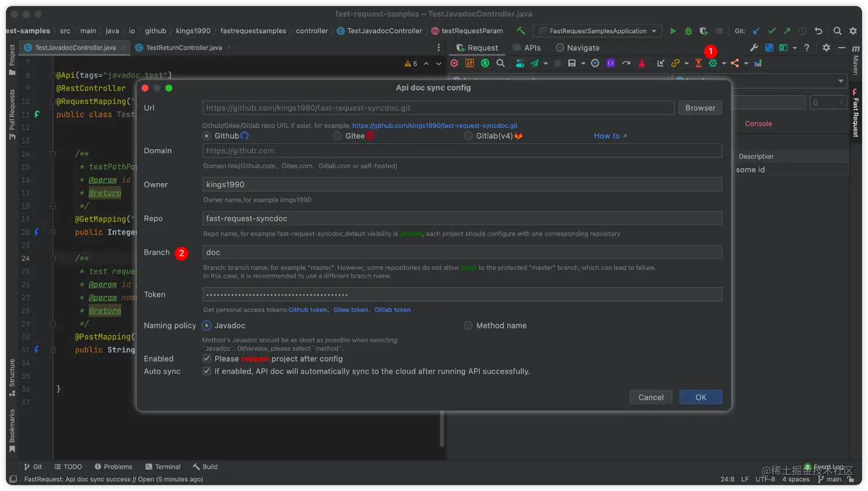This screenshot has width=868, height=491.
Task: Click the Git update project arrow
Action: click(756, 31)
